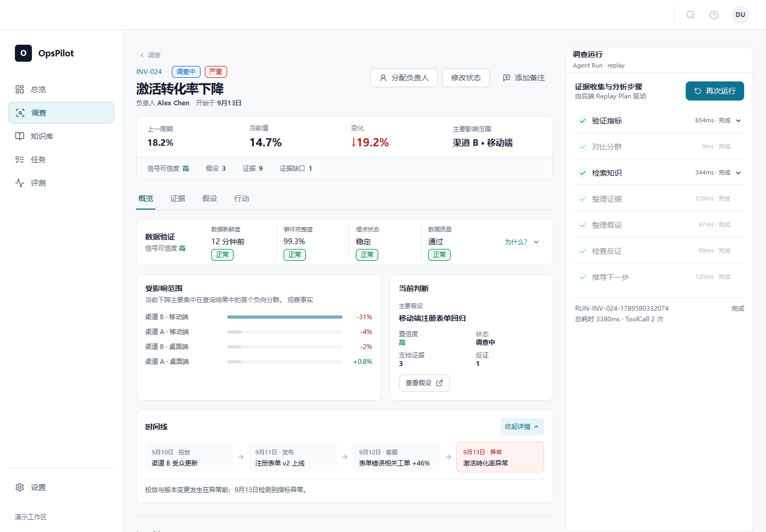Switch to the 概览 tab
The image size is (766, 532).
(x=146, y=198)
